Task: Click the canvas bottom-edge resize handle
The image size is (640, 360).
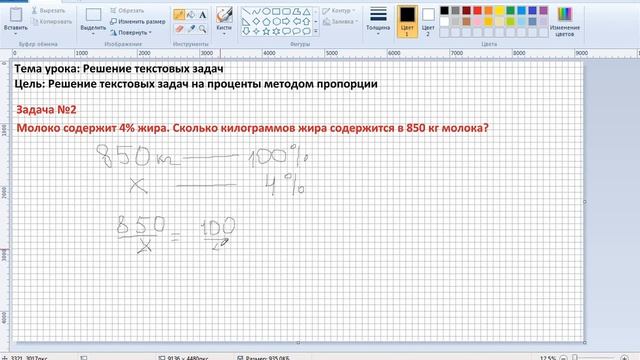Action: click(298, 342)
